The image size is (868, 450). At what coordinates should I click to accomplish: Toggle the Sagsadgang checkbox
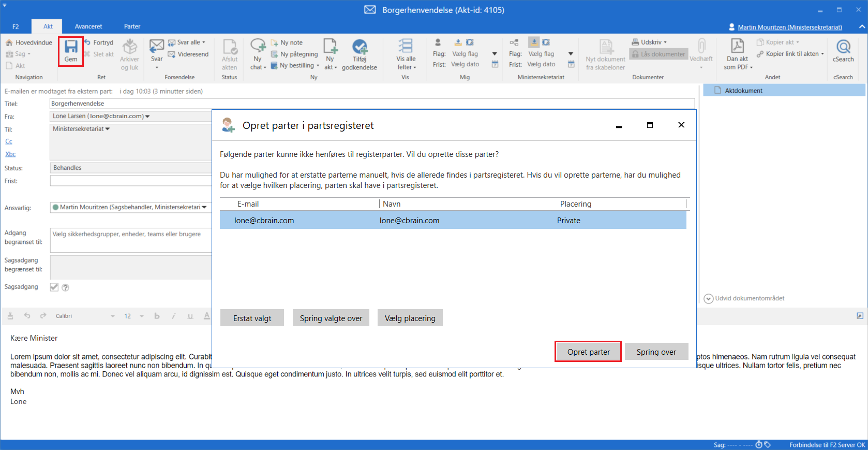point(54,287)
